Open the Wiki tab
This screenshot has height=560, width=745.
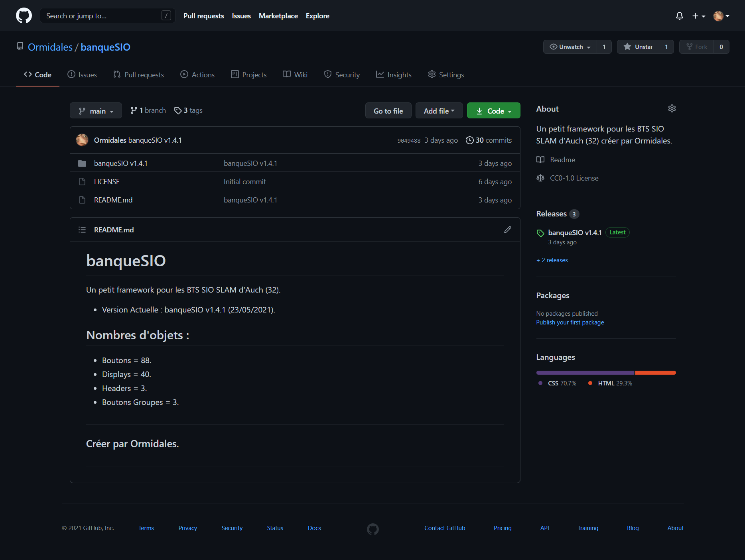pos(295,75)
